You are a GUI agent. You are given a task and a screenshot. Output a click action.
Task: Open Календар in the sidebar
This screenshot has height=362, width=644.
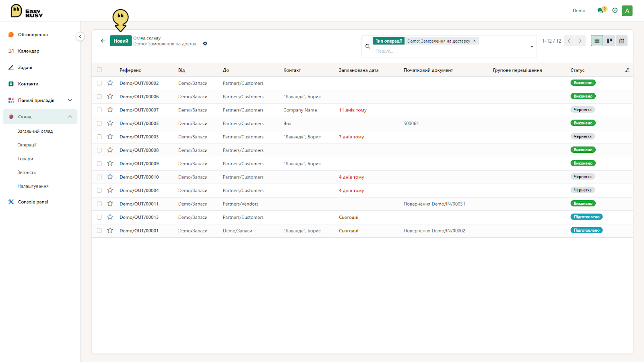[x=29, y=51]
